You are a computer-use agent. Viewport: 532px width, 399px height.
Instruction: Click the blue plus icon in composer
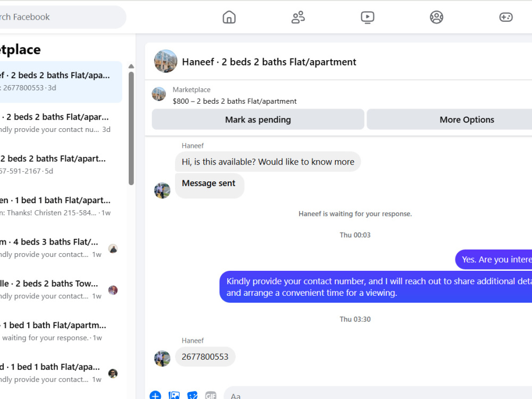(155, 395)
